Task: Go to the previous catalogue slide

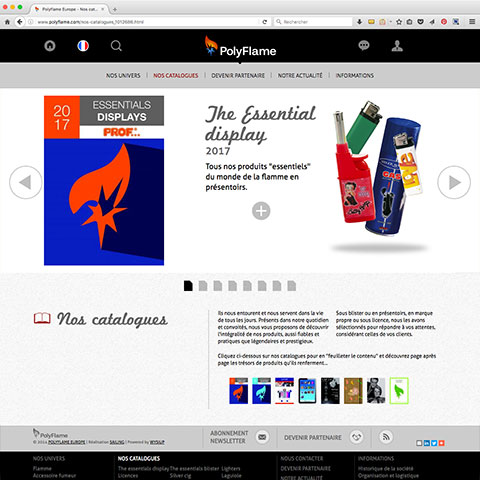Action: [x=26, y=182]
